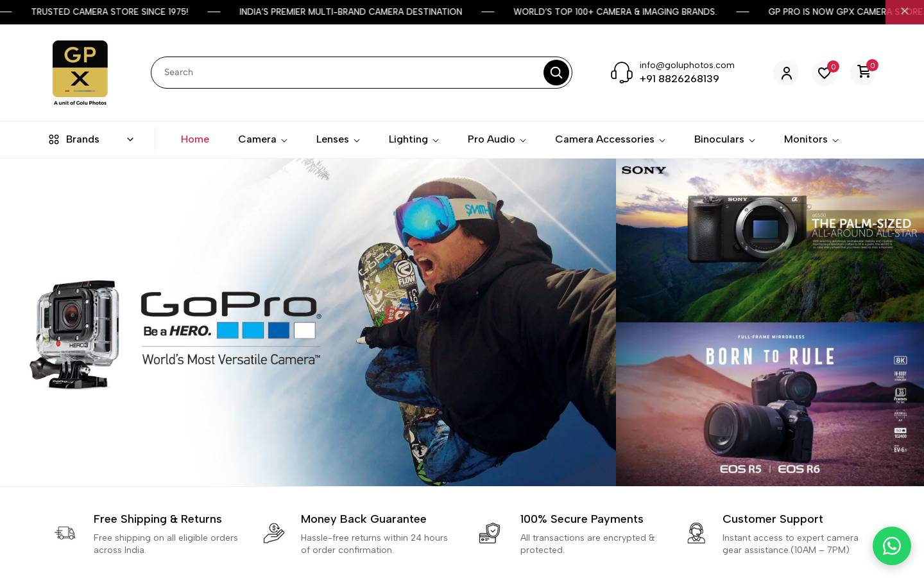Expand the Lighting menu chevron
The width and height of the screenshot is (924, 578).
tap(436, 140)
